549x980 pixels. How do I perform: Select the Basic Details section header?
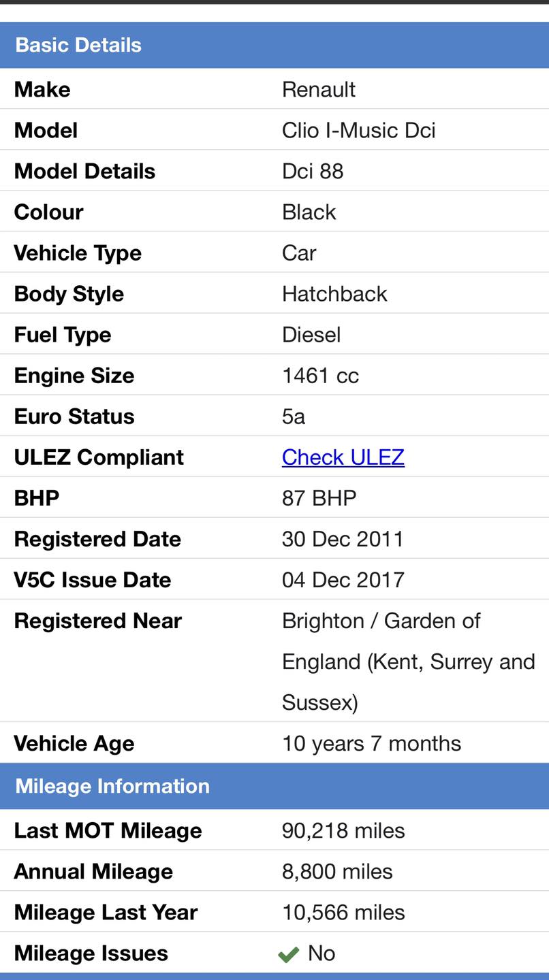click(x=78, y=45)
